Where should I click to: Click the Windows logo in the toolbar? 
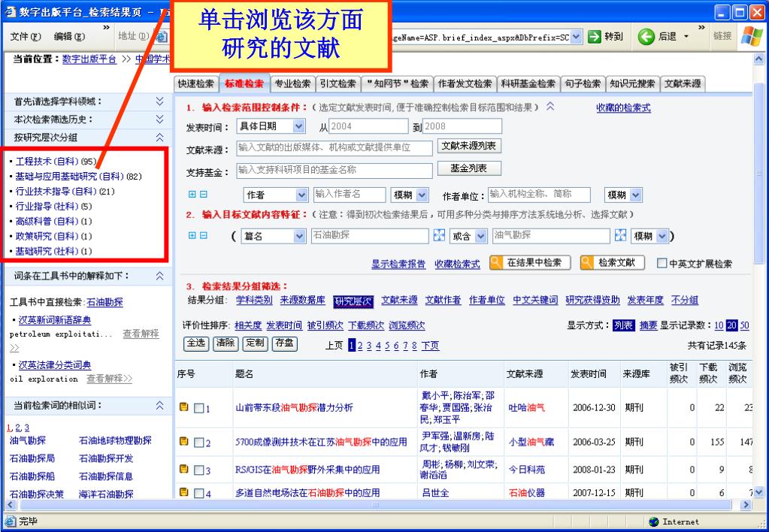tap(752, 36)
